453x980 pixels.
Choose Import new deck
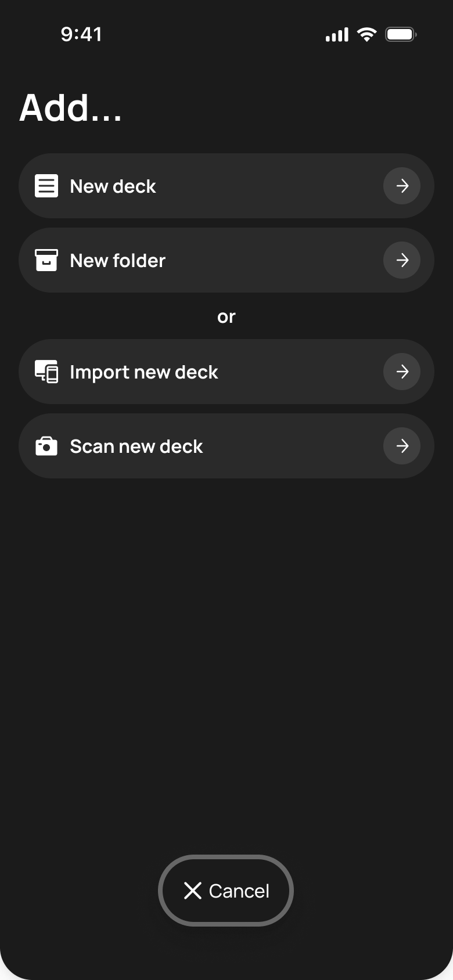[x=227, y=372]
